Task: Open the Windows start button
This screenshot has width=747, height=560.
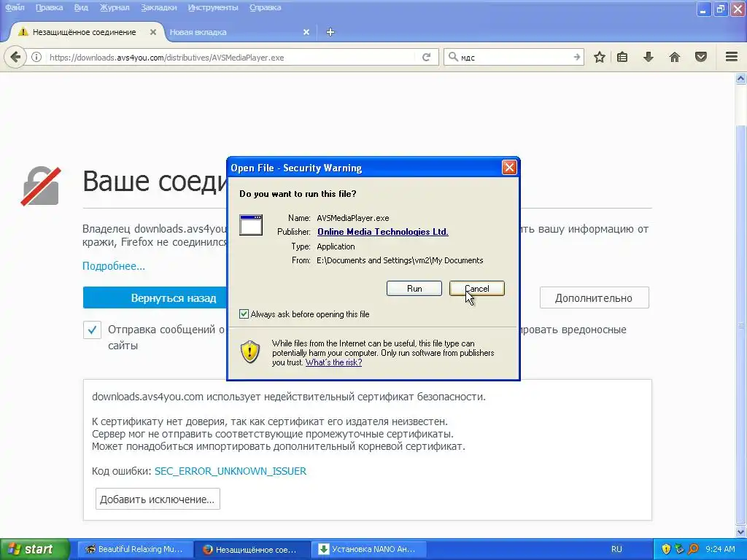Action: 35,549
